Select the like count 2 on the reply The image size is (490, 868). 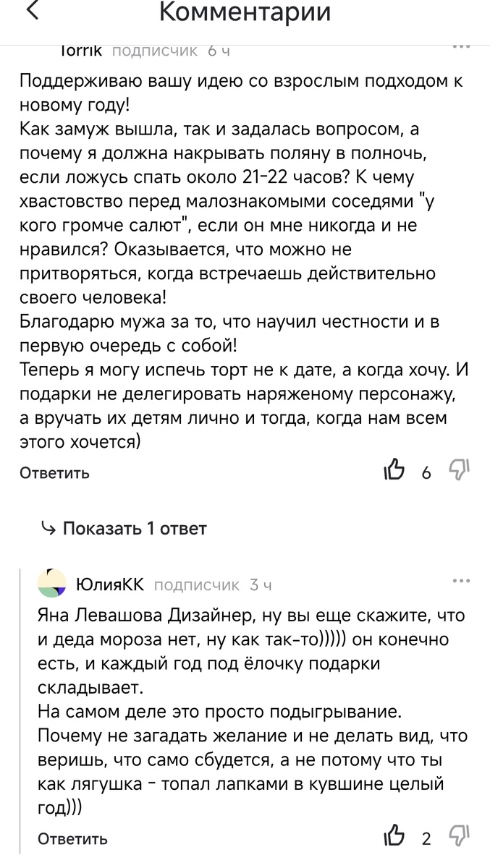[x=426, y=838]
